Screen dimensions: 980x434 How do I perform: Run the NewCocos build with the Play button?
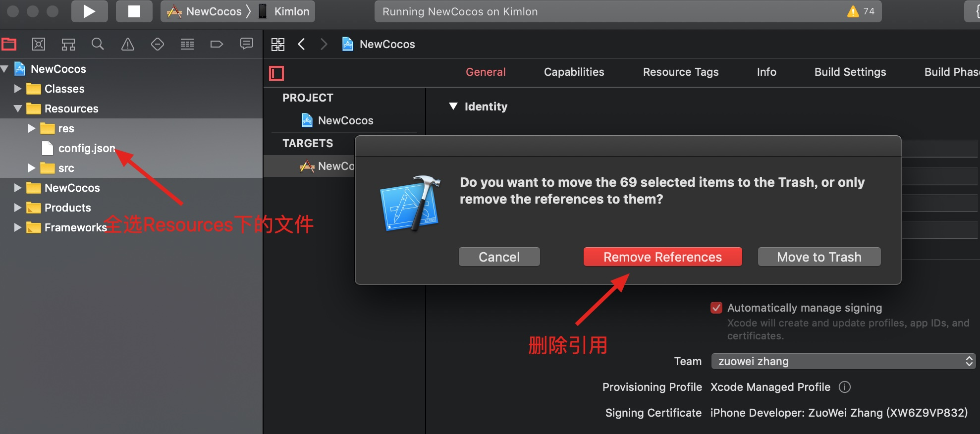pos(89,11)
